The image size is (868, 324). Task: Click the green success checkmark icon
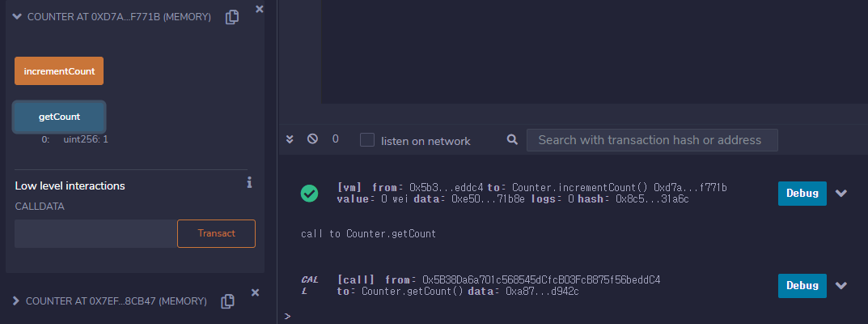point(310,194)
